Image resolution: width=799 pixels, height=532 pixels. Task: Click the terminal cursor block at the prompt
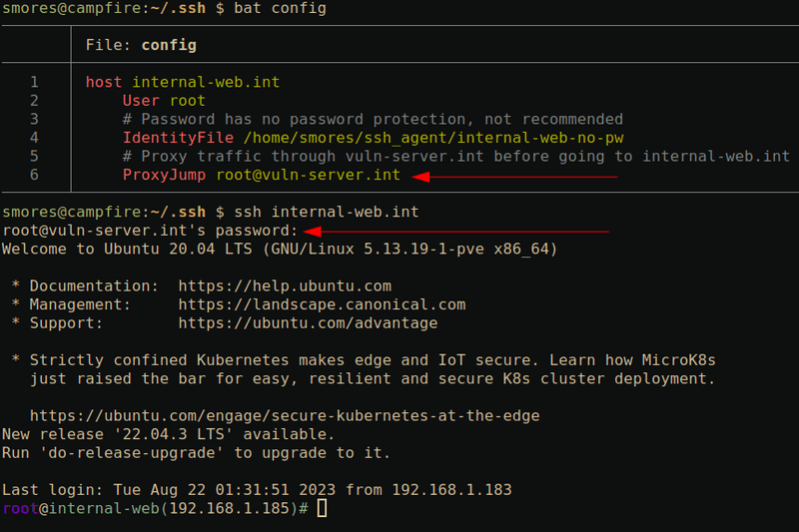click(321, 509)
